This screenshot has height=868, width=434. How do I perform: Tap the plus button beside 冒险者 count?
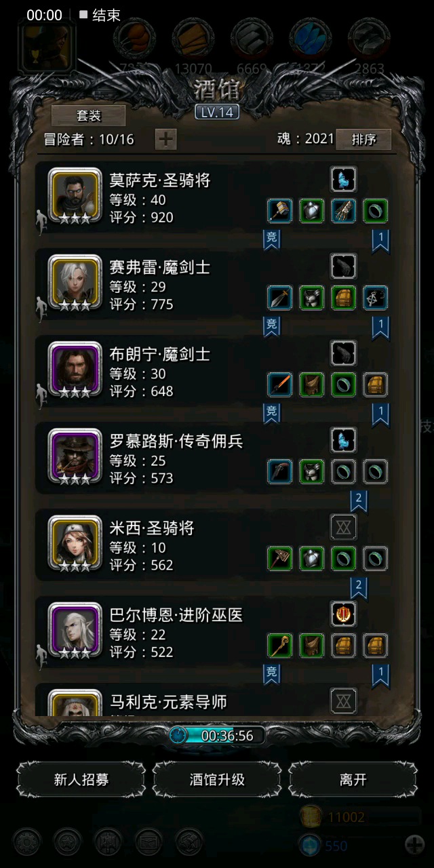[x=166, y=139]
